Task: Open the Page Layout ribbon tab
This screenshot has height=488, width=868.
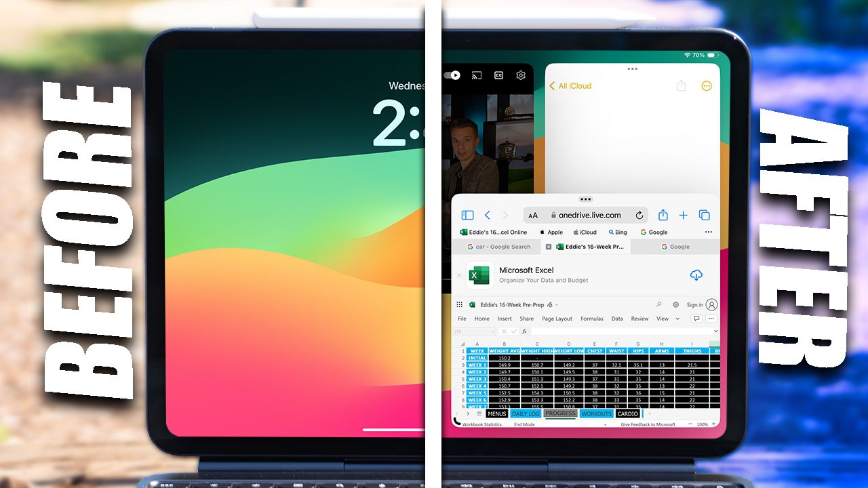Action: click(557, 319)
